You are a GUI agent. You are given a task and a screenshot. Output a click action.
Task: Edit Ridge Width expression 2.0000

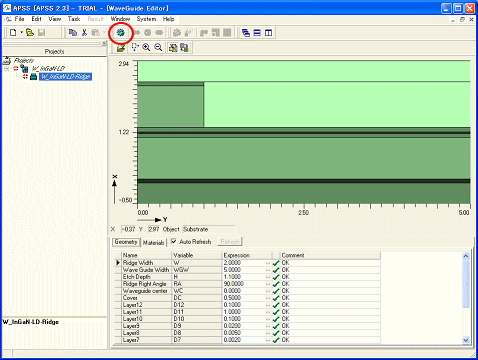click(x=244, y=263)
